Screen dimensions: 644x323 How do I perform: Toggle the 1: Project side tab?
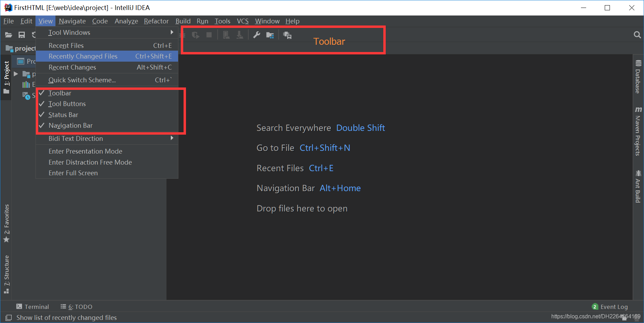click(x=7, y=77)
